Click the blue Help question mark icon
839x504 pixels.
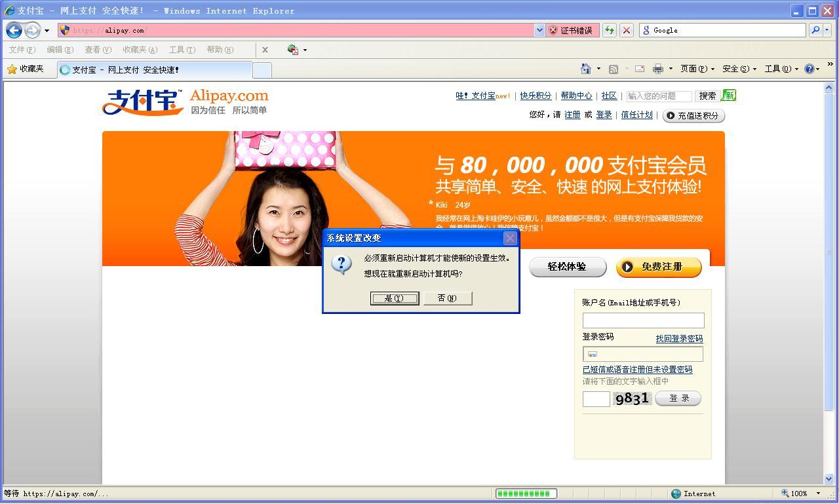[x=810, y=69]
